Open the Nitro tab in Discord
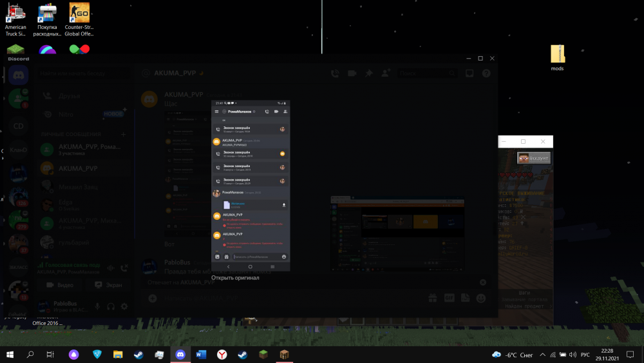 pos(84,114)
